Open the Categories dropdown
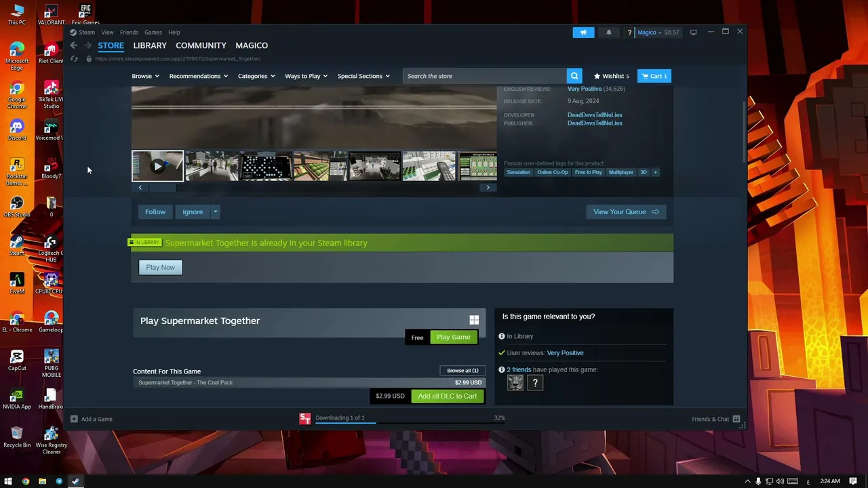The height and width of the screenshot is (488, 868). 256,76
